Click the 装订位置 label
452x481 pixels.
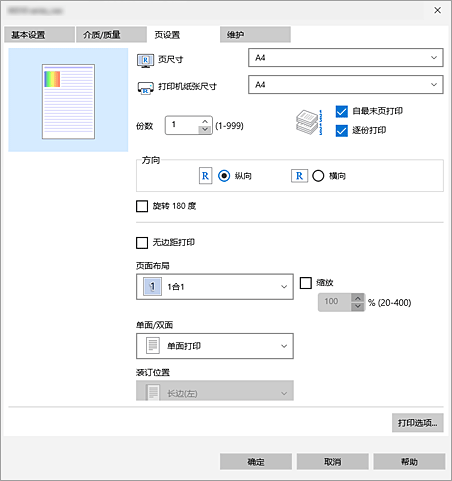tap(153, 372)
